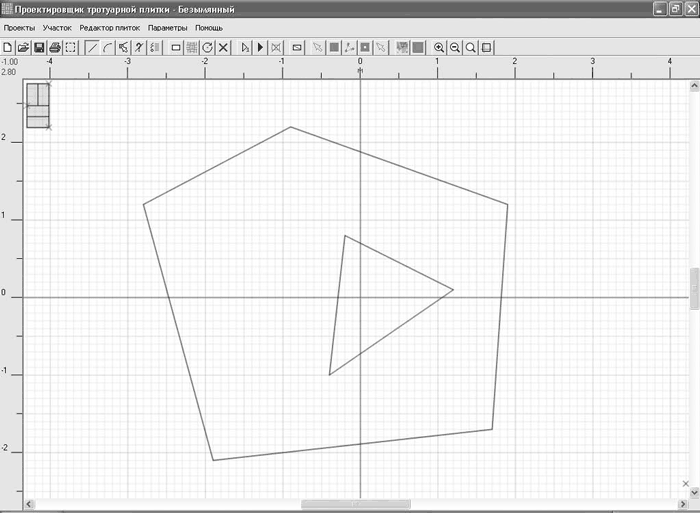700x513 pixels.
Task: Click the axis vertex icon in the toolbar
Action: click(349, 47)
